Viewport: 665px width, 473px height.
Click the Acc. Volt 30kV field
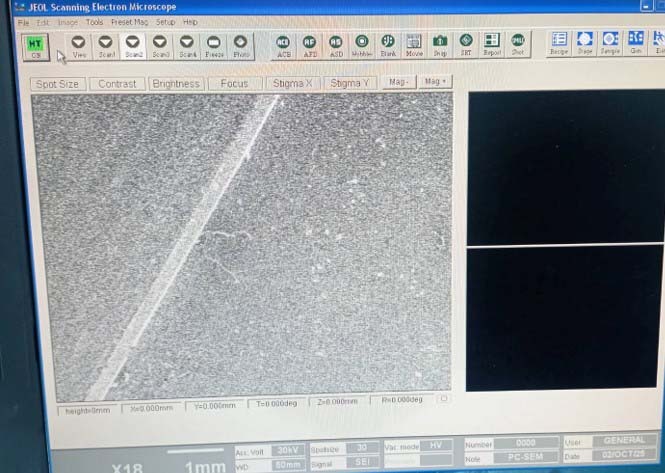click(288, 451)
